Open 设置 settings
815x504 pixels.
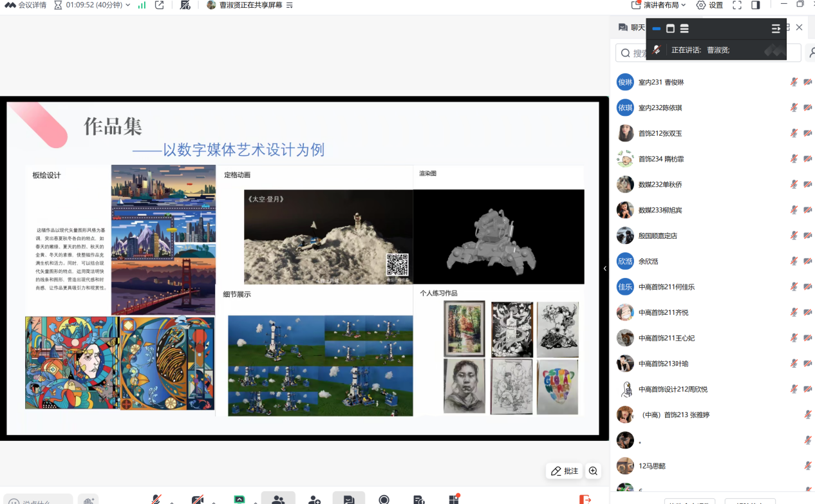point(710,5)
